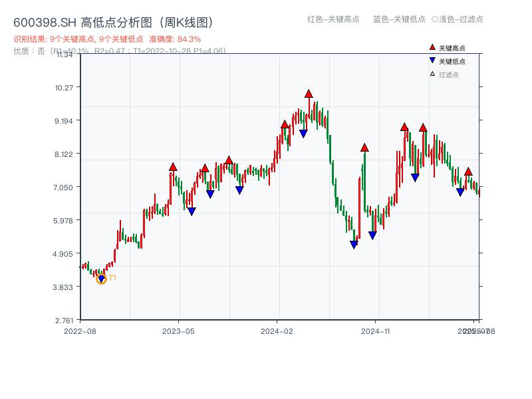
Task: Select the second red high marker from the left
Action: (205, 168)
